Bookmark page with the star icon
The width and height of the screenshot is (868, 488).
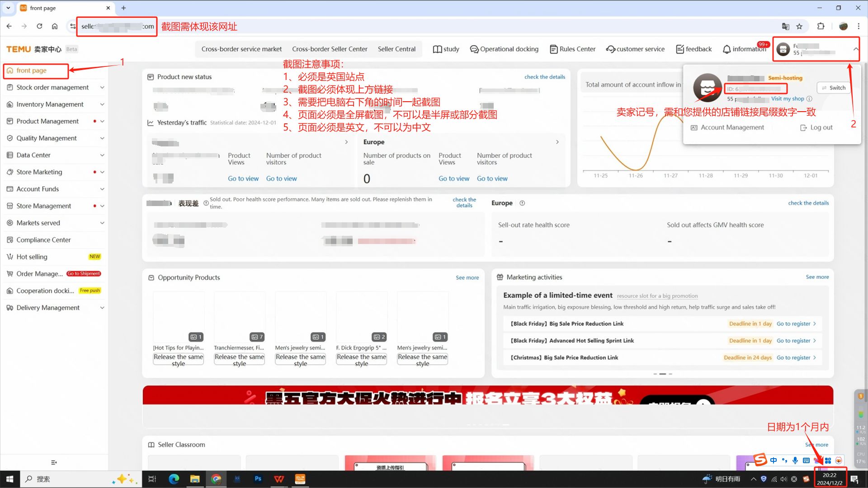(x=799, y=26)
